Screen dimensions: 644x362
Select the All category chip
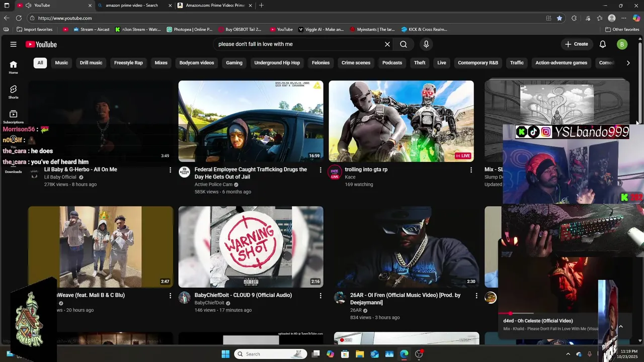point(40,63)
